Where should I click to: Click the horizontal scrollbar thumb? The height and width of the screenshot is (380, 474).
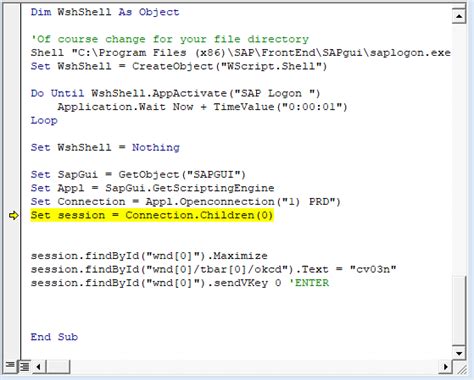pyautogui.click(x=58, y=367)
